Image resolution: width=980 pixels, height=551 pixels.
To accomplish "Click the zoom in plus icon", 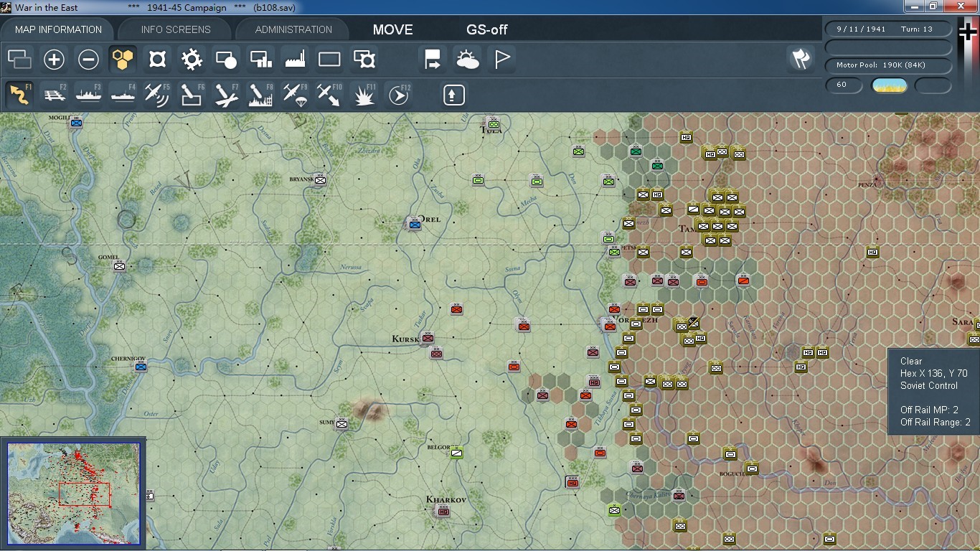I will coord(54,60).
